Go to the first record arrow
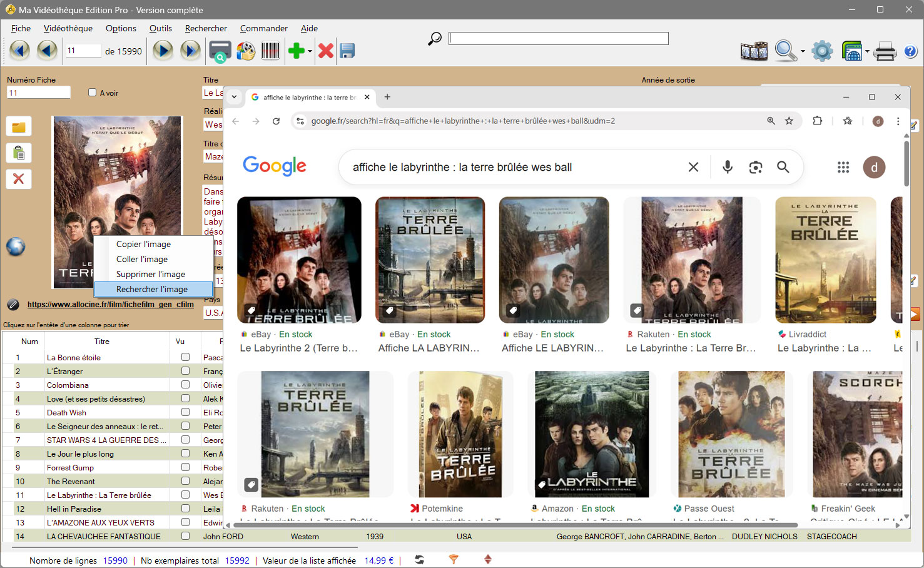The image size is (924, 568). [x=19, y=51]
